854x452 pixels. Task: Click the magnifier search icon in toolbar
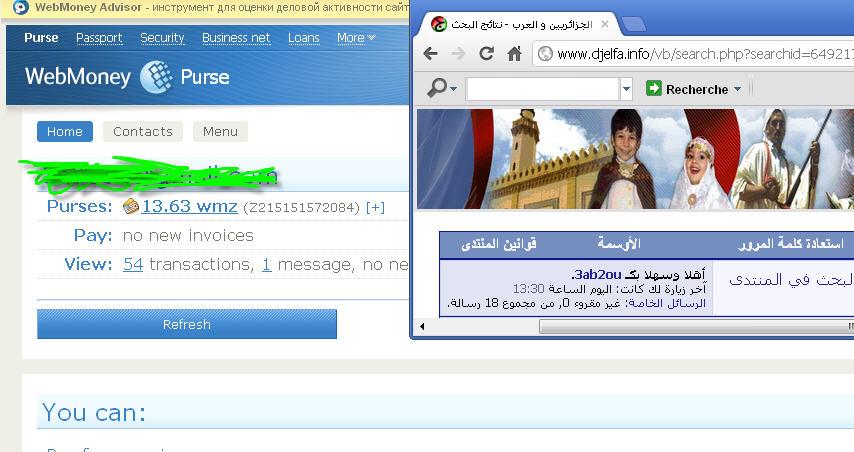(x=437, y=88)
